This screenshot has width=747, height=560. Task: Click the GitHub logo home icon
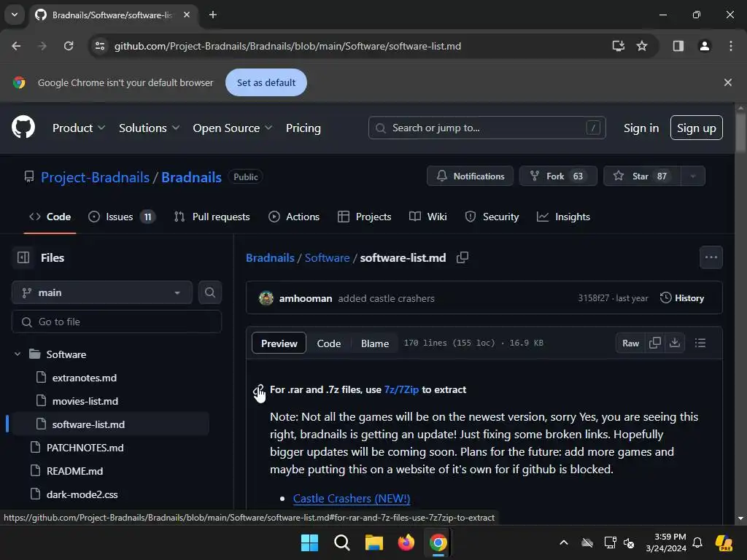click(x=23, y=128)
